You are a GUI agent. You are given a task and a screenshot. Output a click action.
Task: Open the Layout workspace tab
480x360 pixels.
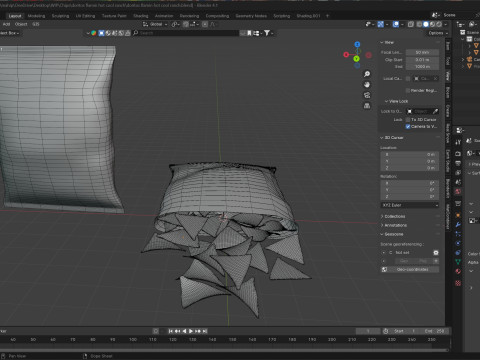(x=15, y=16)
